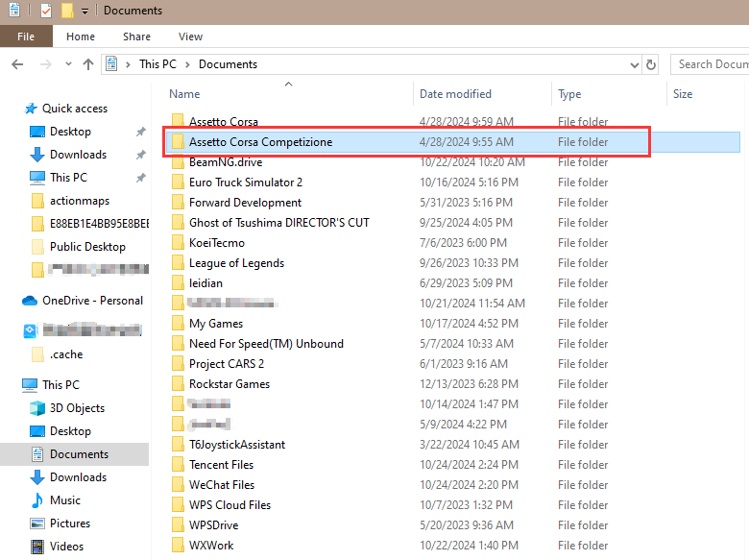The width and height of the screenshot is (749, 560).
Task: Expand address bar history dropdown
Action: [x=634, y=65]
